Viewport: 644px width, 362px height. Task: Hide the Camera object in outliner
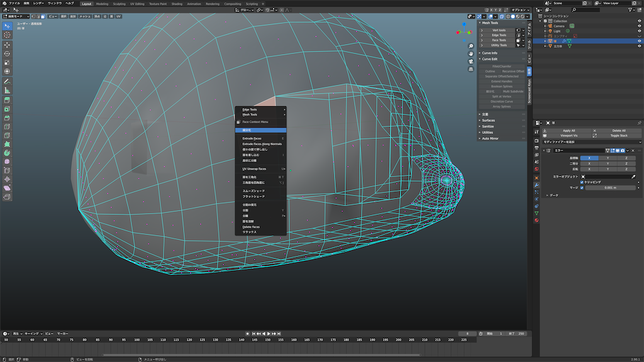[x=639, y=26]
